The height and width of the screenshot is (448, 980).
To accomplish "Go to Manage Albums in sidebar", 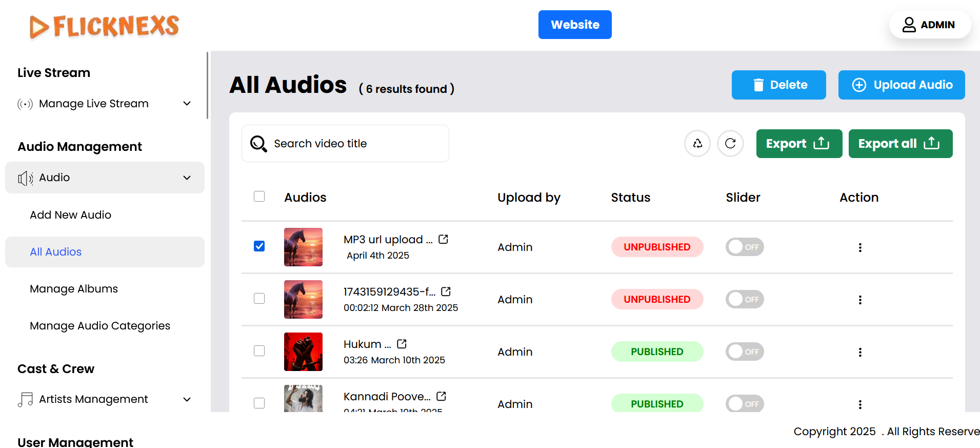I will [74, 289].
